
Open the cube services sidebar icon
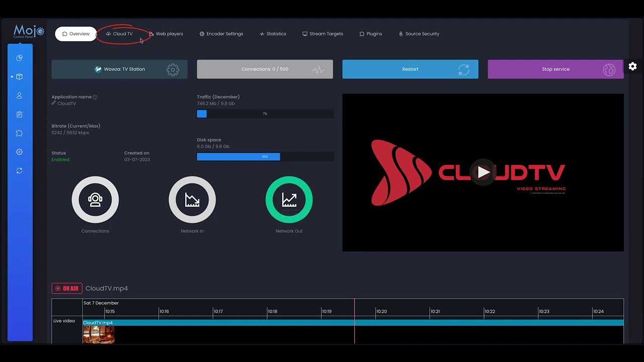tap(19, 77)
